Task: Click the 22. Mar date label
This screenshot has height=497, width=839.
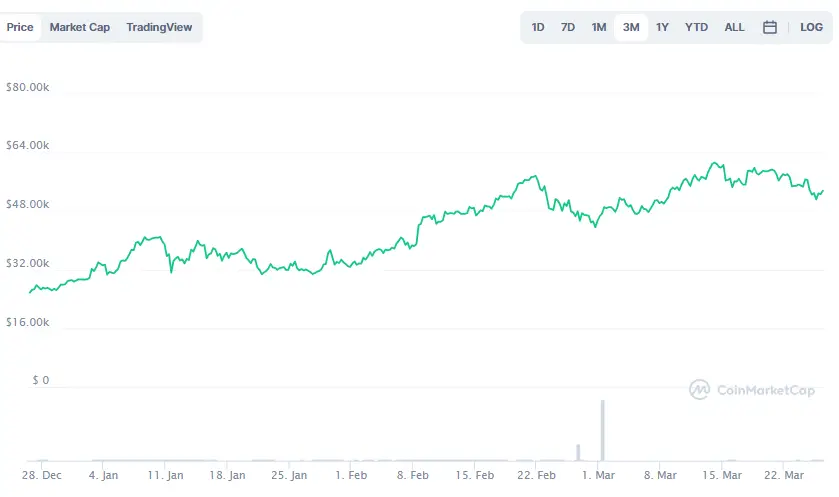Action: (784, 475)
